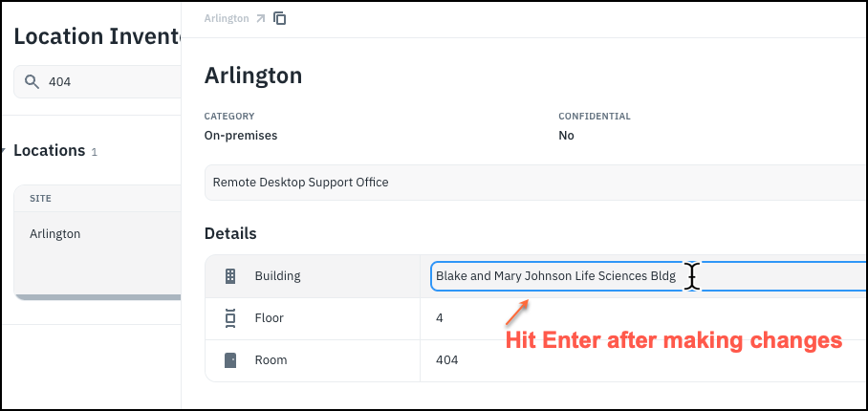Viewport: 868px width, 411px height.
Task: Click into the search field containing 404
Action: (x=105, y=82)
